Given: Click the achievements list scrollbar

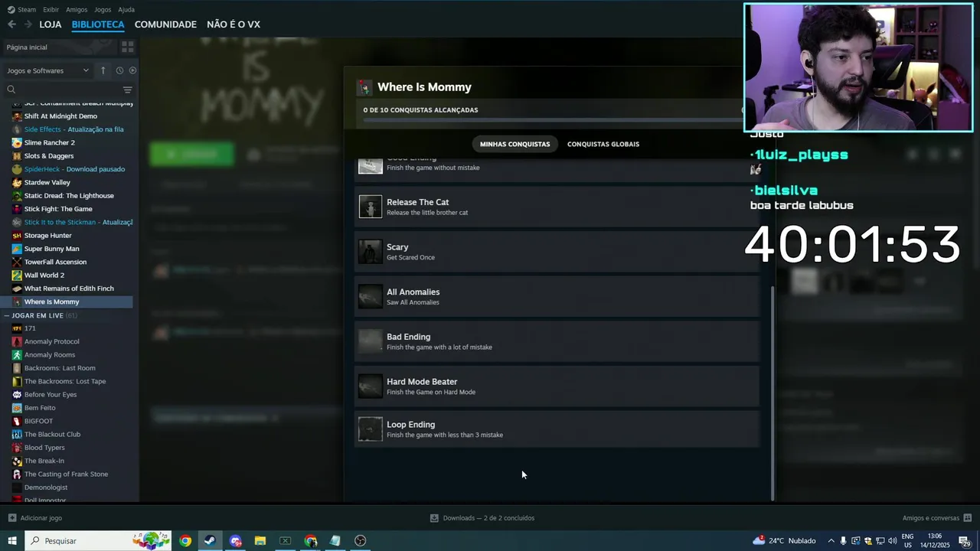Looking at the screenshot, I should [x=773, y=392].
